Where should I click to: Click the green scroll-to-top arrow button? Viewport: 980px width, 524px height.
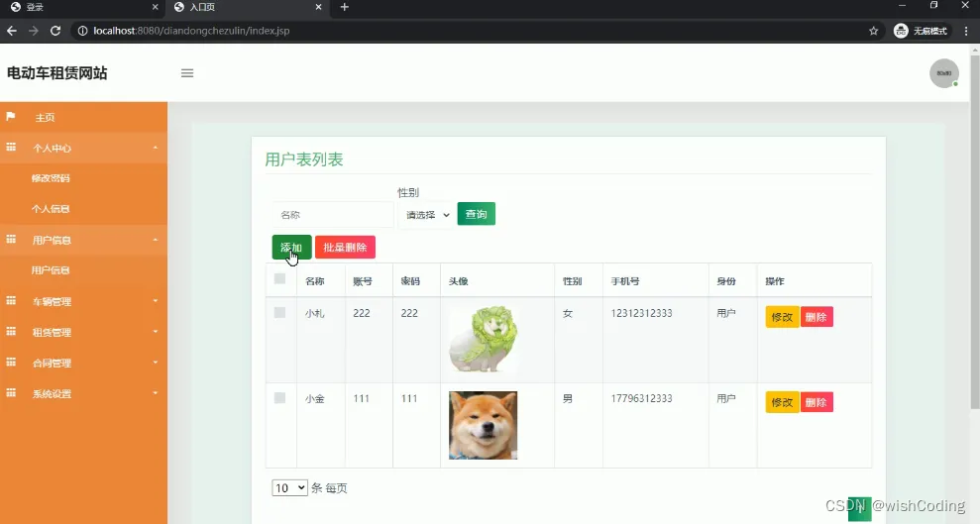pos(859,509)
